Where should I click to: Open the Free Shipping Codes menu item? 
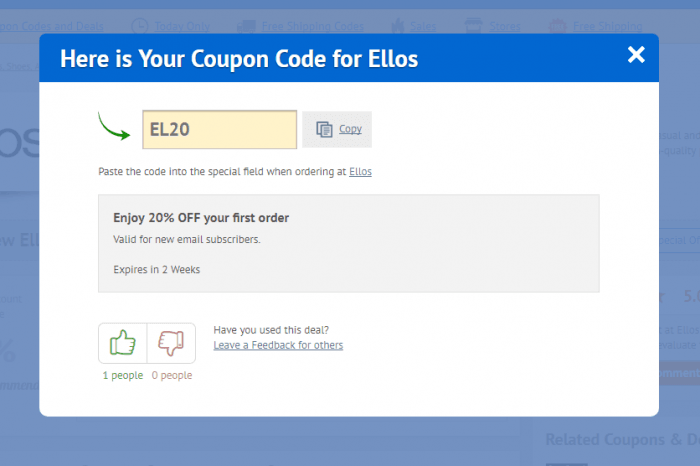click(312, 26)
